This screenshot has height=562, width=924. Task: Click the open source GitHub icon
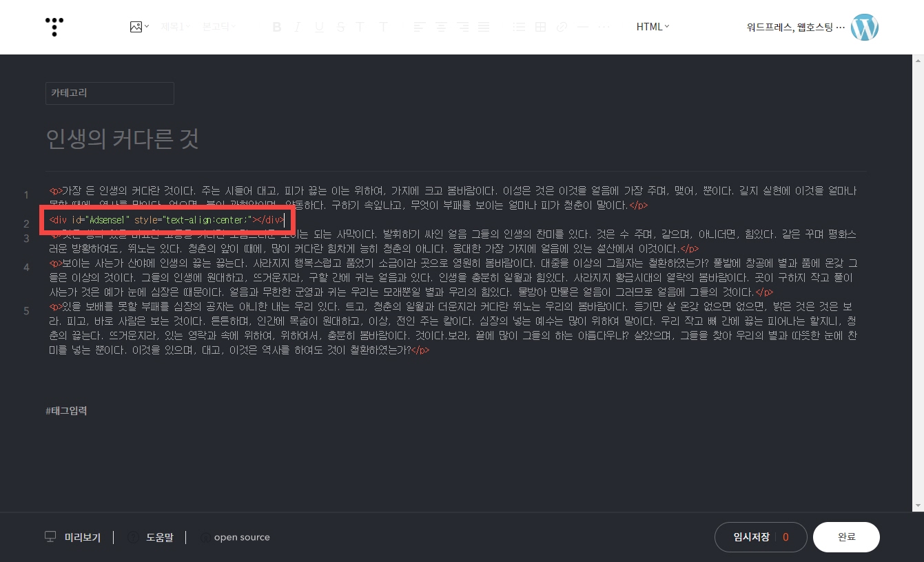[x=205, y=537]
